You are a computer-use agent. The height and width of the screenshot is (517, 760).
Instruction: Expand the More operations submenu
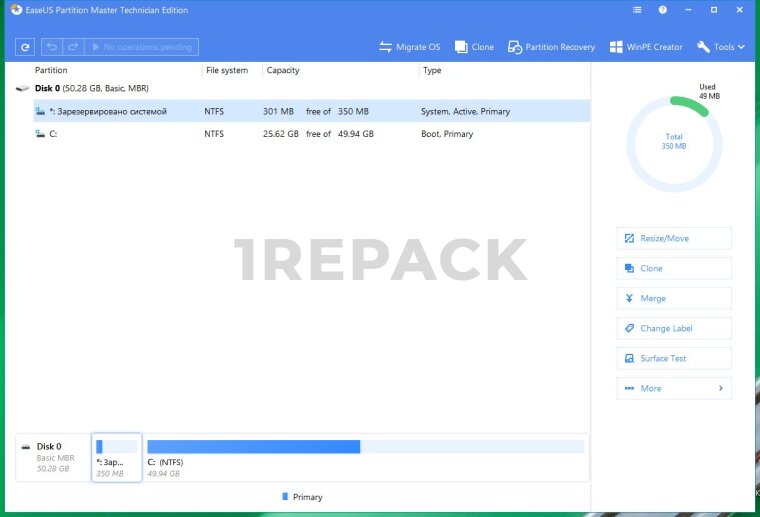(x=674, y=388)
